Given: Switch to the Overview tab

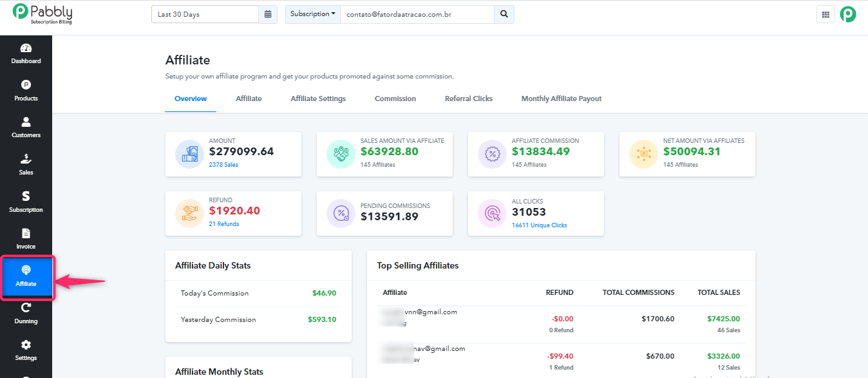Looking at the screenshot, I should pos(191,99).
